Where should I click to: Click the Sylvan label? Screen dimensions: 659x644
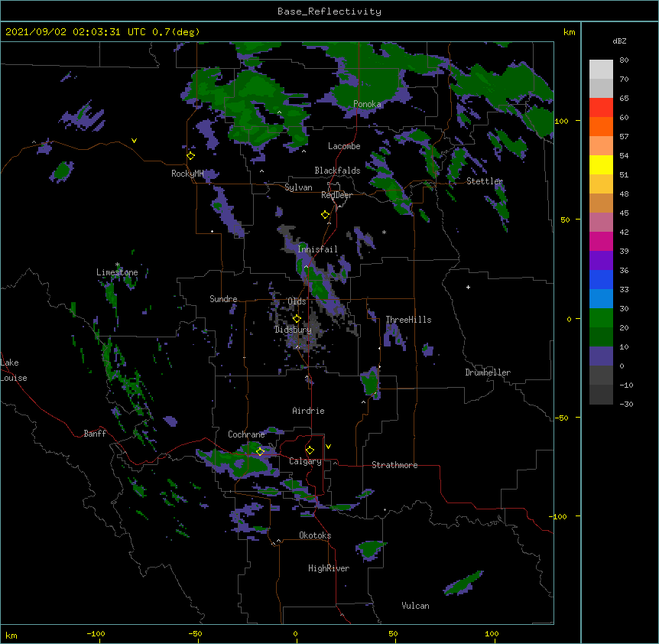point(298,187)
